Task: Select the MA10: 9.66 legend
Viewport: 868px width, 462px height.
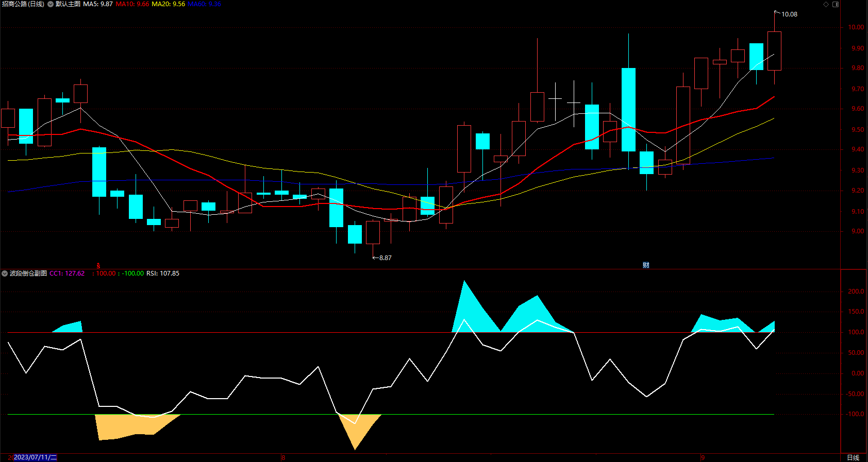Action: 132,4
